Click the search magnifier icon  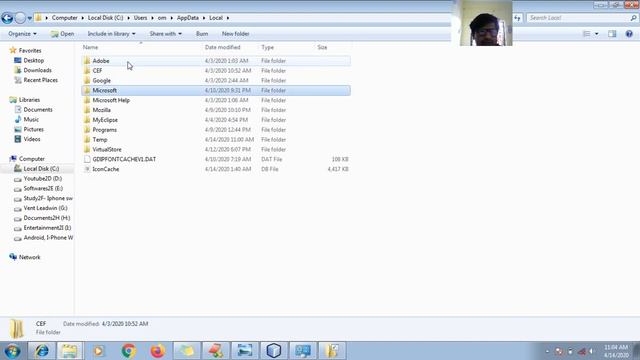point(633,18)
